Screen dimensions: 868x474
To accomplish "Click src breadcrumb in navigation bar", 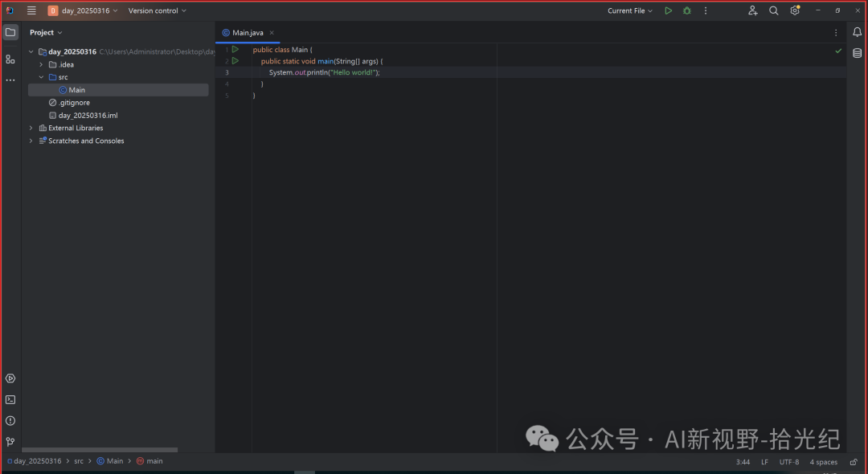I will pyautogui.click(x=79, y=461).
